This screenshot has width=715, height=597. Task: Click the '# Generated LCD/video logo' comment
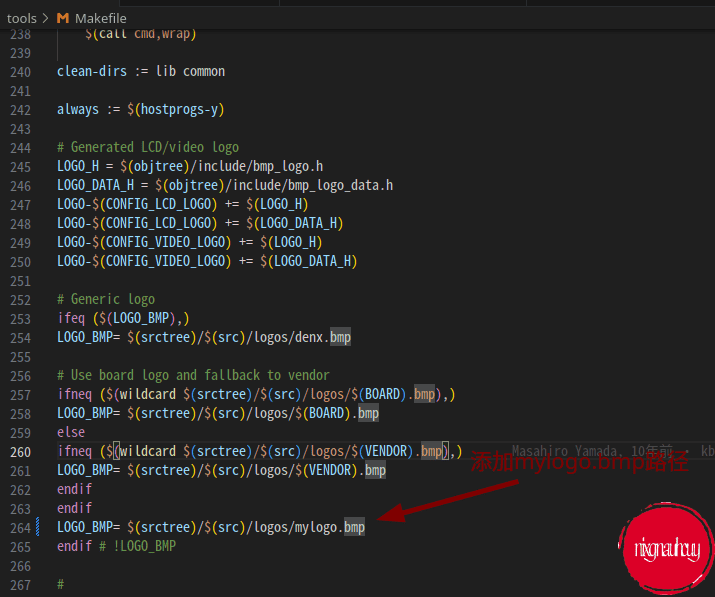[148, 147]
